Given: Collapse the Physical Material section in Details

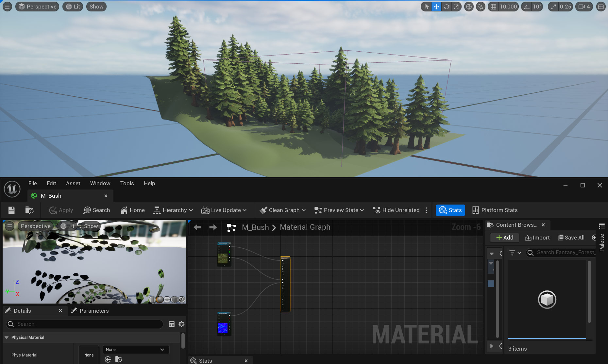Looking at the screenshot, I should (7, 337).
